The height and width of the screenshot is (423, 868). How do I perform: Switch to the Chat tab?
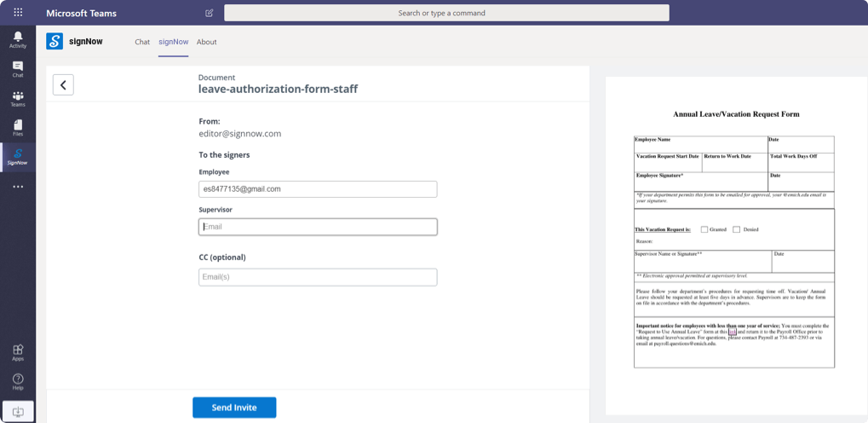(142, 42)
